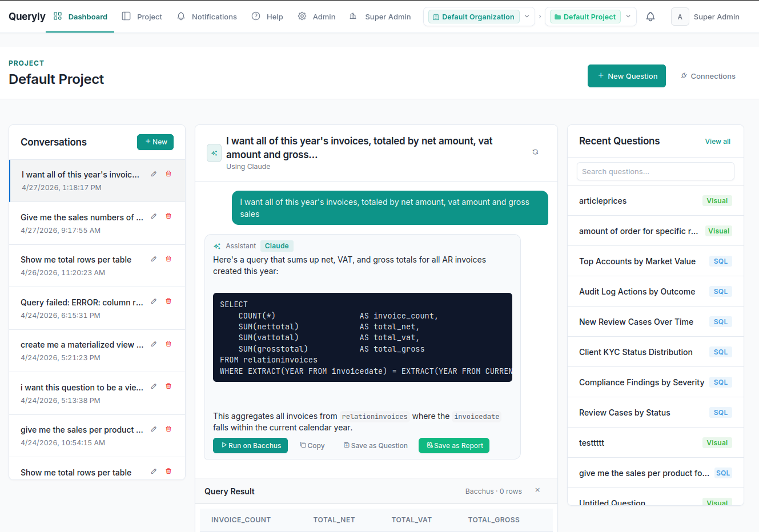Viewport: 759px width, 532px height.
Task: Go to the Project tab
Action: point(142,17)
